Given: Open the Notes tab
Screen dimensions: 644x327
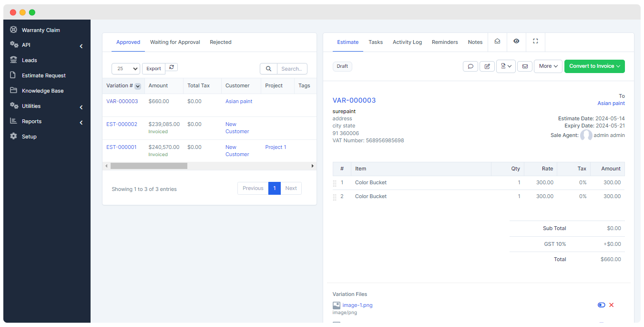Looking at the screenshot, I should point(475,42).
